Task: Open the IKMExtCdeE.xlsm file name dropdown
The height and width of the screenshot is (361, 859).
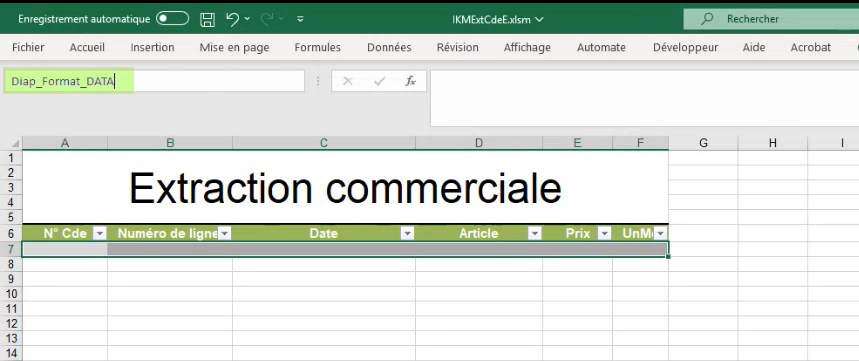Action: coord(498,20)
